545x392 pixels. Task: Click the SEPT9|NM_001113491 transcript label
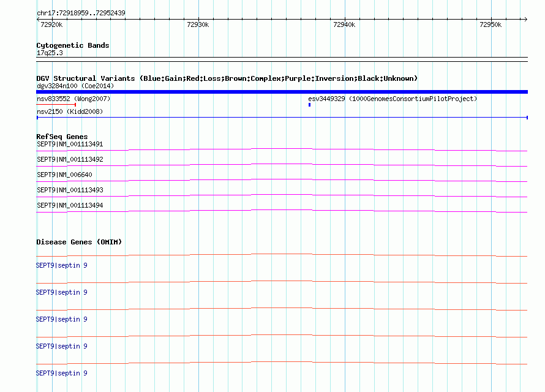(x=70, y=144)
